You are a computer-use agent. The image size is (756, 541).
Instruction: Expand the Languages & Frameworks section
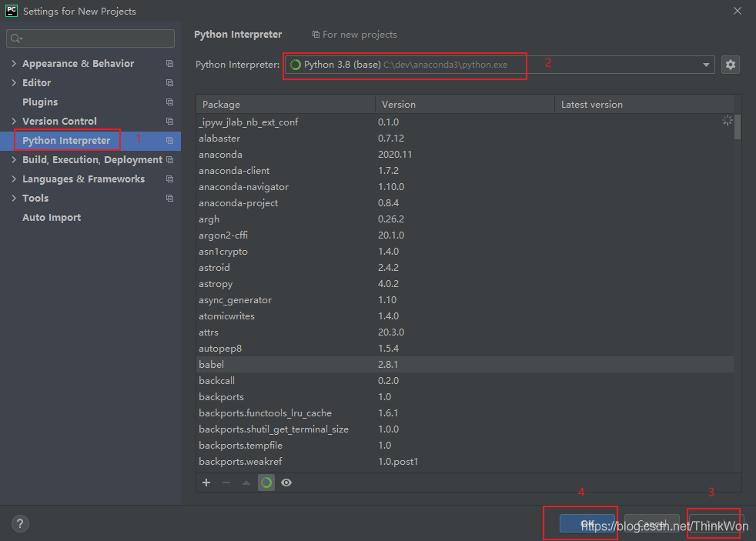tap(14, 179)
